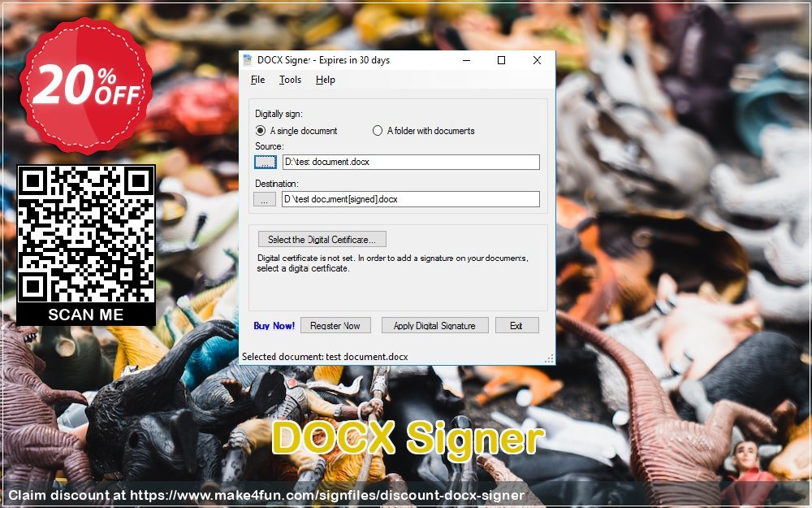The height and width of the screenshot is (508, 812).
Task: Click the 20% OFF badge
Action: (x=86, y=86)
